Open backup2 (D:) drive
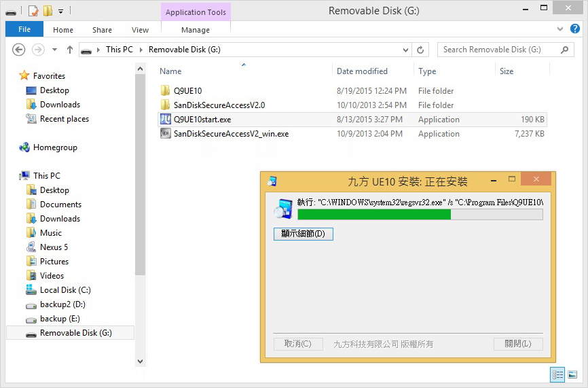588x388 pixels. pyautogui.click(x=62, y=304)
